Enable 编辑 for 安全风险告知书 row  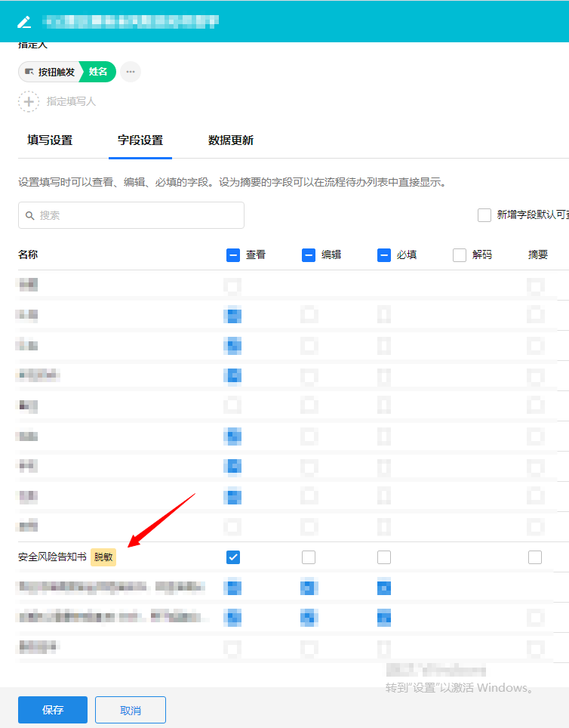pyautogui.click(x=309, y=557)
